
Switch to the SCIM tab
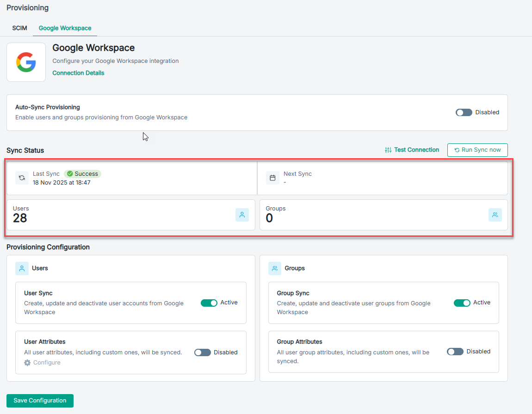(x=19, y=28)
